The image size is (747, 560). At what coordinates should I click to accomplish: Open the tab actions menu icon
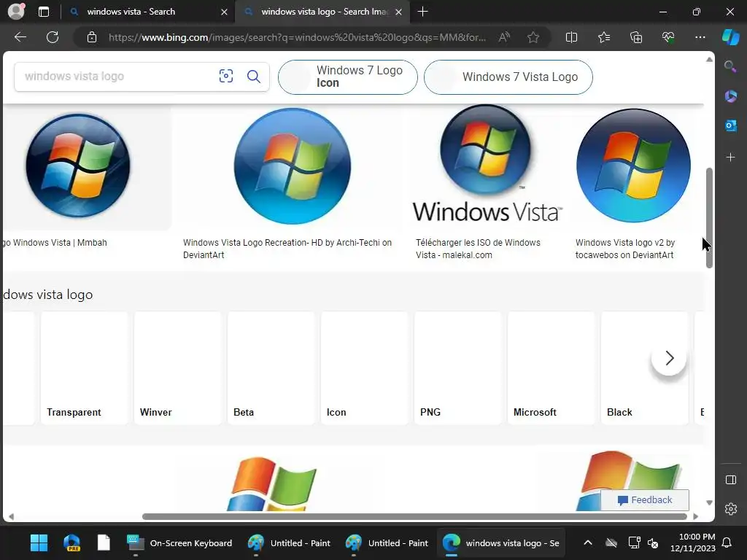43,12
